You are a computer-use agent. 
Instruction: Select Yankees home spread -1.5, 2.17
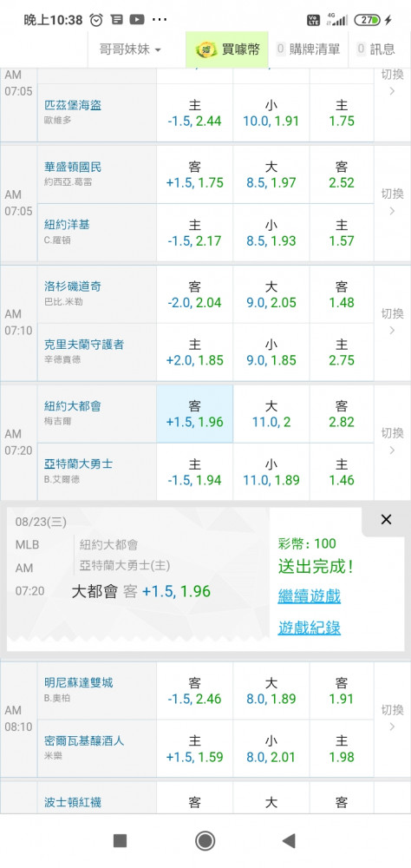(195, 233)
